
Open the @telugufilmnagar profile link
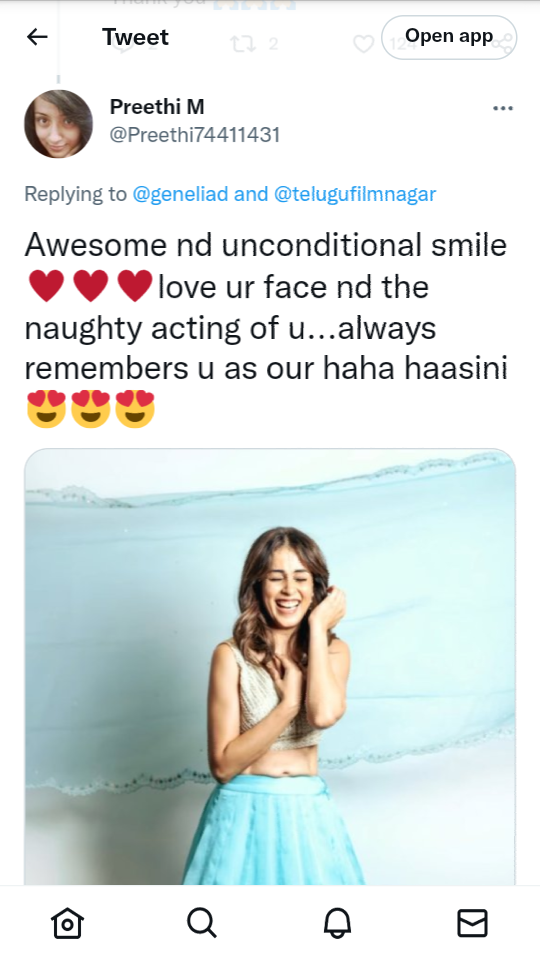click(x=354, y=194)
